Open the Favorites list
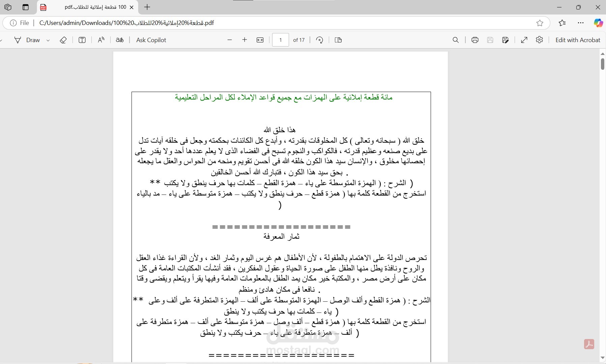606x364 pixels. tap(562, 23)
